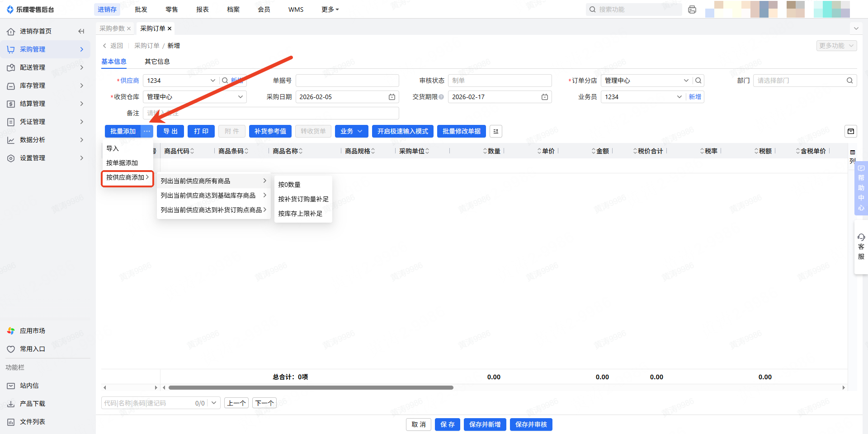Open 客服 customer service panel

[x=861, y=247]
